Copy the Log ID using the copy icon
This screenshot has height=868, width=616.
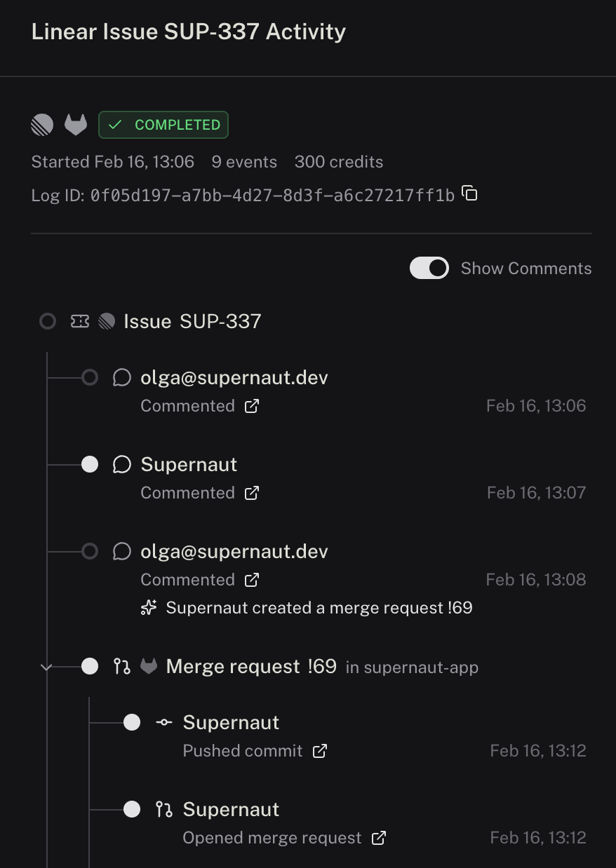coord(469,194)
